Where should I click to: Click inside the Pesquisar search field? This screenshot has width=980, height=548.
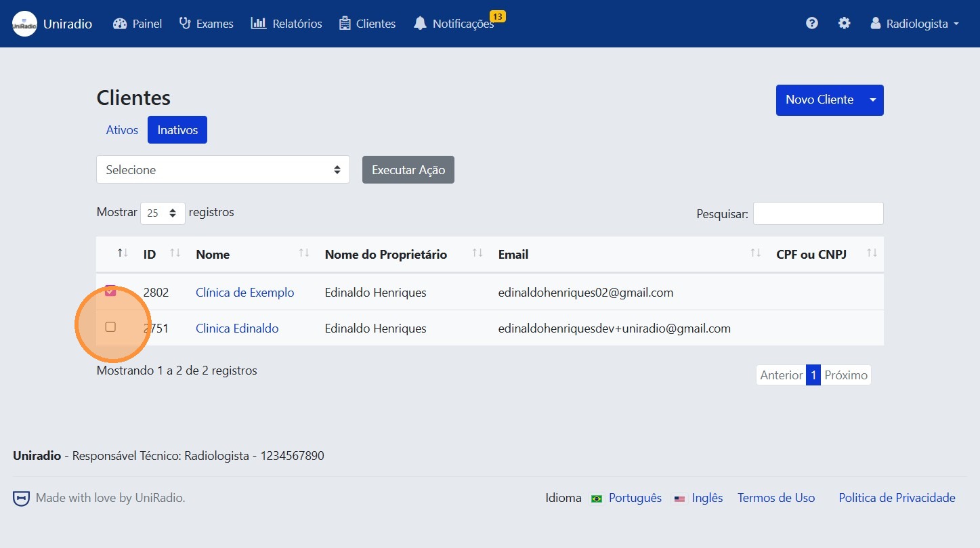(x=817, y=213)
